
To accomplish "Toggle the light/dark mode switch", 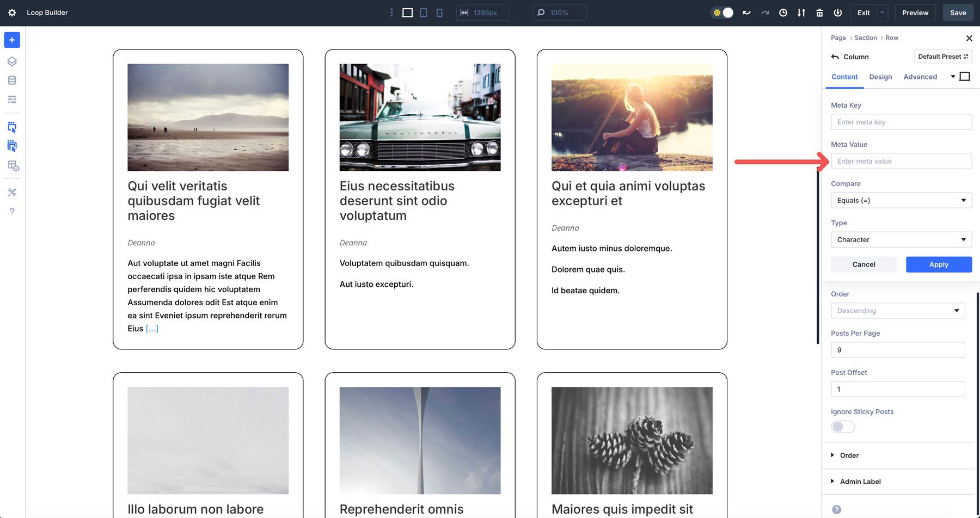I will pyautogui.click(x=722, y=12).
